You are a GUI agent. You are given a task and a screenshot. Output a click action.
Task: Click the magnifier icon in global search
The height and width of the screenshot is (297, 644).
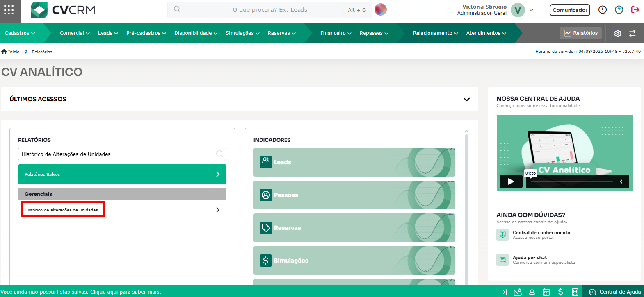177,9
